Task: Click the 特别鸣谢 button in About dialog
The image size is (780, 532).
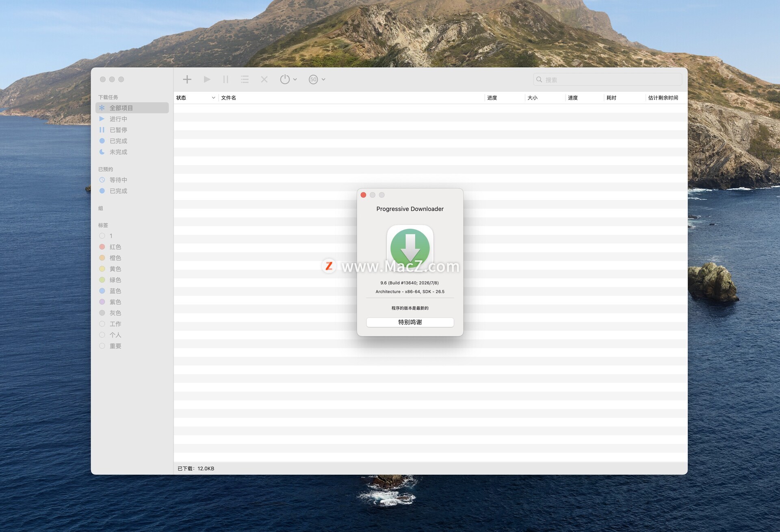Action: [410, 322]
